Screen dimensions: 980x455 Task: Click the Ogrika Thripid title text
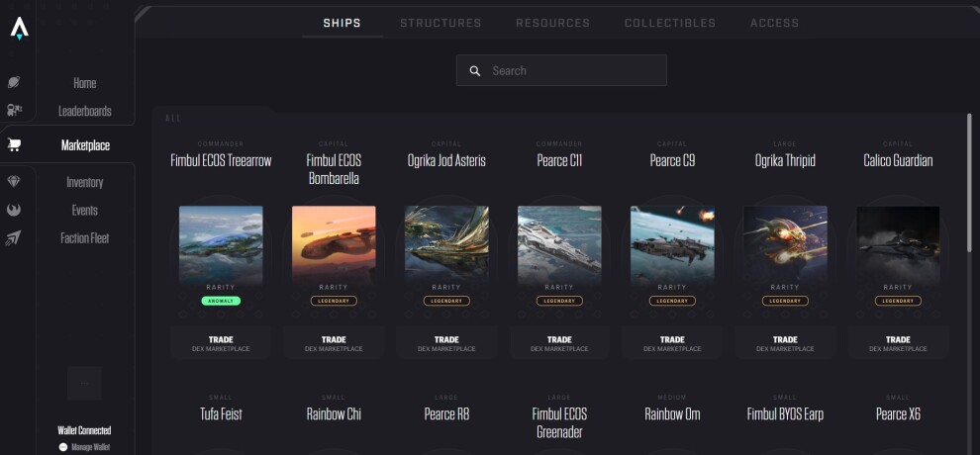785,160
